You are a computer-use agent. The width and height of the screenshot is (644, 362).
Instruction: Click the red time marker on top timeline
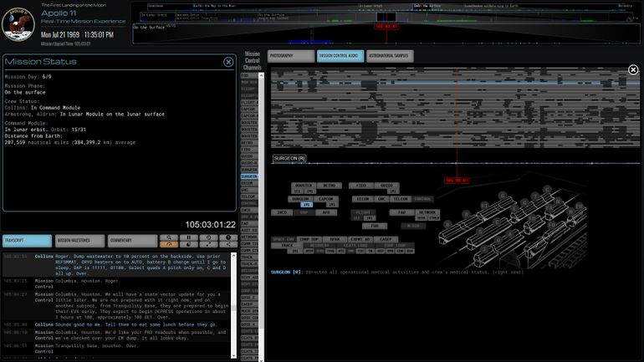pos(386,26)
